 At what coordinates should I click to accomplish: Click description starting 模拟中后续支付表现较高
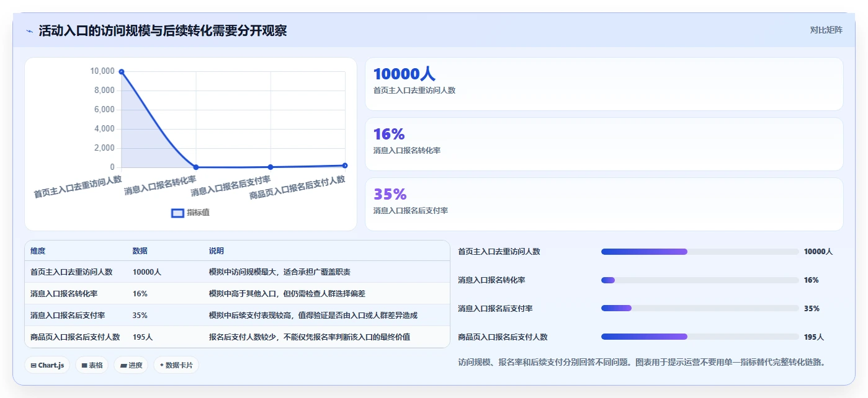tap(313, 316)
